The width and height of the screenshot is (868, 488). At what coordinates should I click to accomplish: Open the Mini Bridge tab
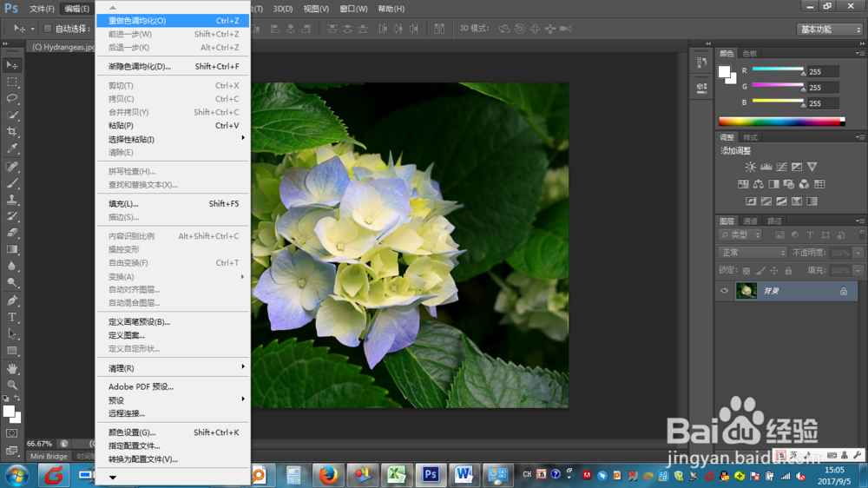(x=49, y=457)
